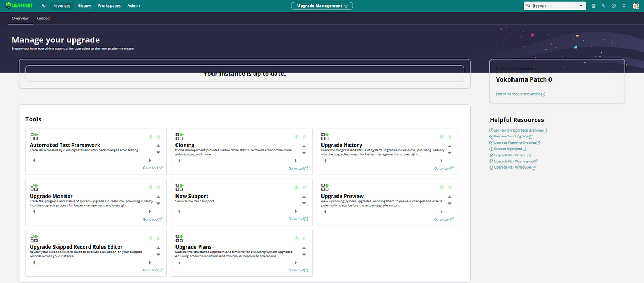Open Release Highlights resource link
The height and width of the screenshot is (283, 644).
click(508, 149)
